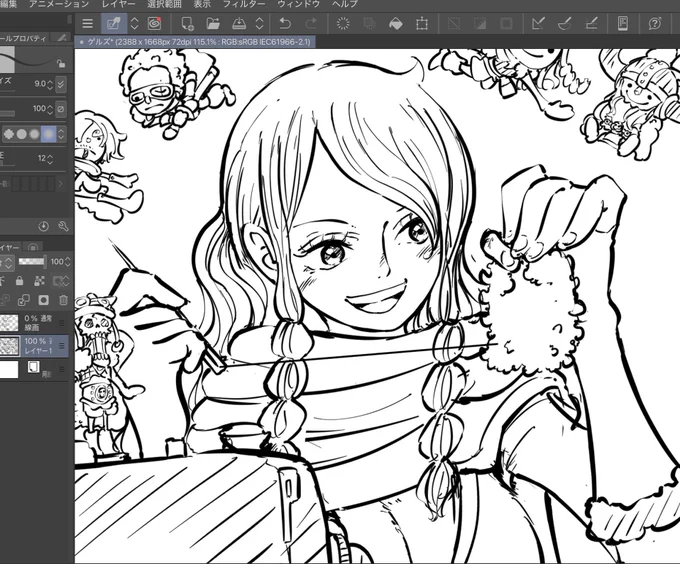Open the フィルター menu
Image resolution: width=680 pixels, height=564 pixels.
pyautogui.click(x=244, y=4)
